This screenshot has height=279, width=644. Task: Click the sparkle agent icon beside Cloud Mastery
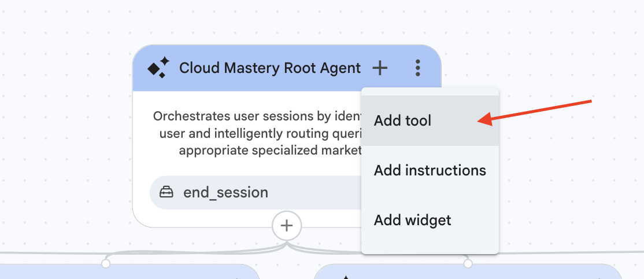coord(158,68)
